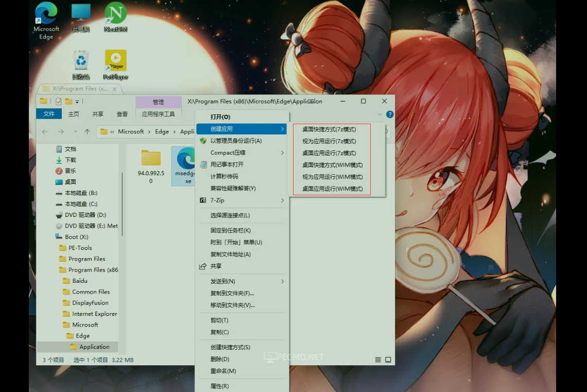Click Microsoft in the address breadcrumb

click(x=131, y=132)
